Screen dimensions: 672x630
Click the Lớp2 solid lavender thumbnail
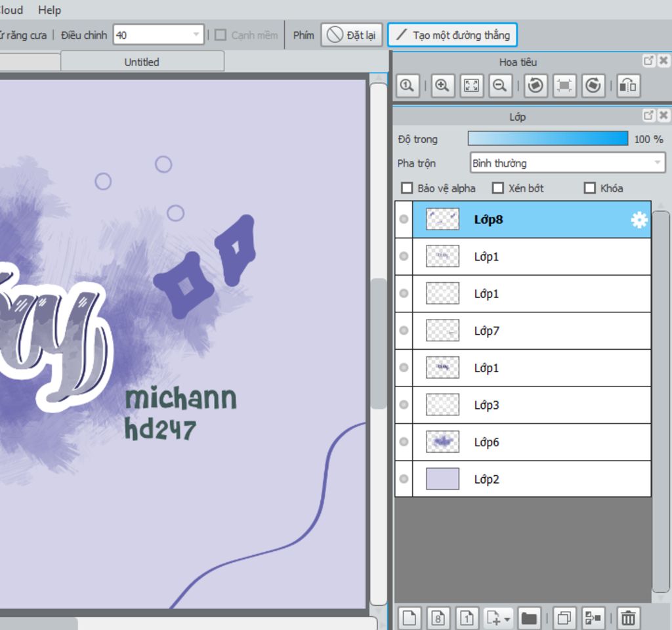click(442, 478)
